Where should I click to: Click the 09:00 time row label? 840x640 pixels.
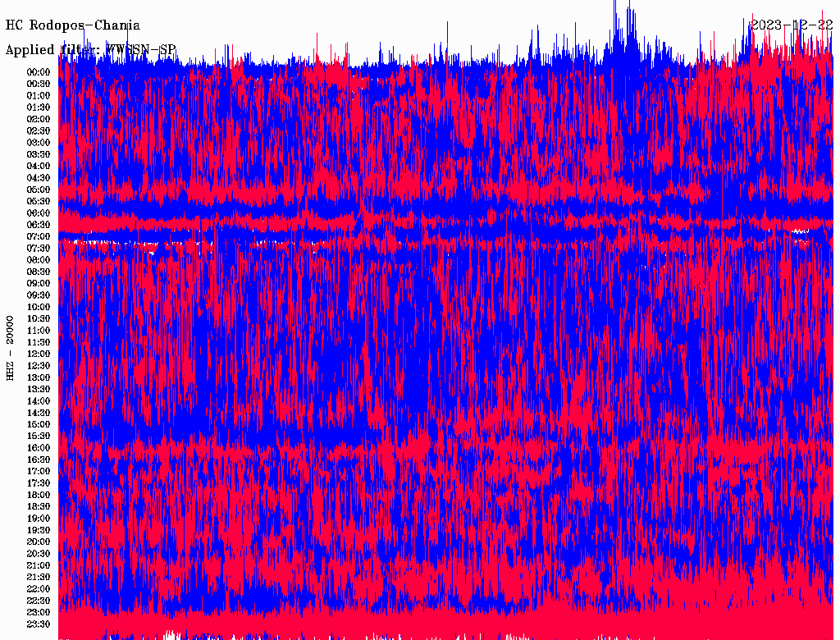point(39,283)
